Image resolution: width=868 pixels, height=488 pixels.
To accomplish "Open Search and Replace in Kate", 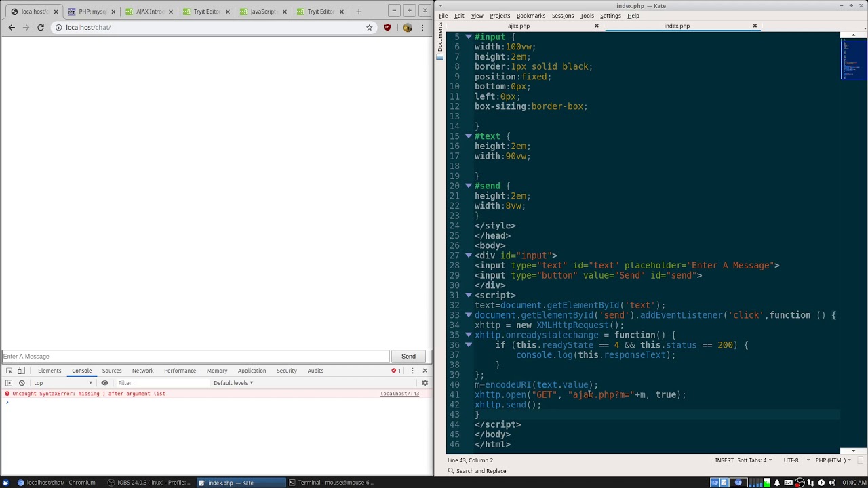I will (476, 471).
